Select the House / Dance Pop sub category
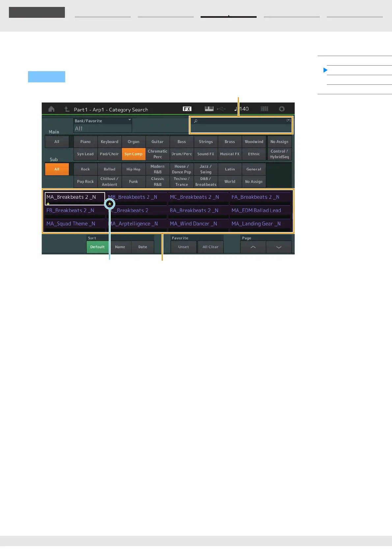This screenshot has height=555, width=392. [x=182, y=169]
